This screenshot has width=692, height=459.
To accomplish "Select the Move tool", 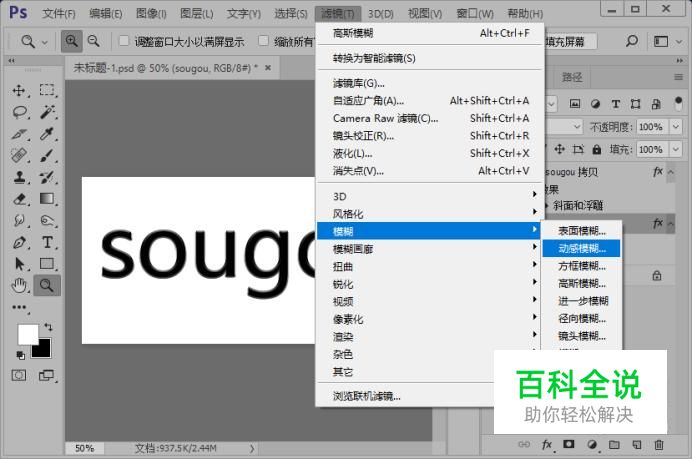I will pyautogui.click(x=19, y=90).
